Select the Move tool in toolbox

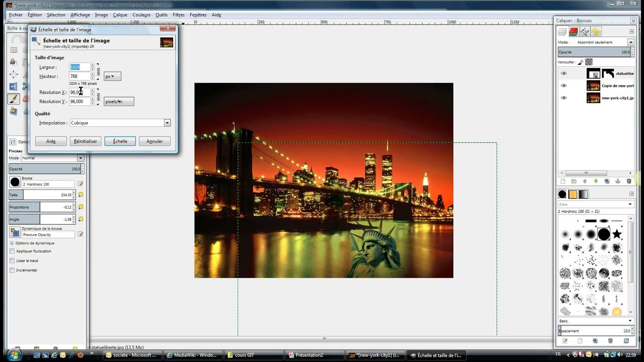pos(14,74)
